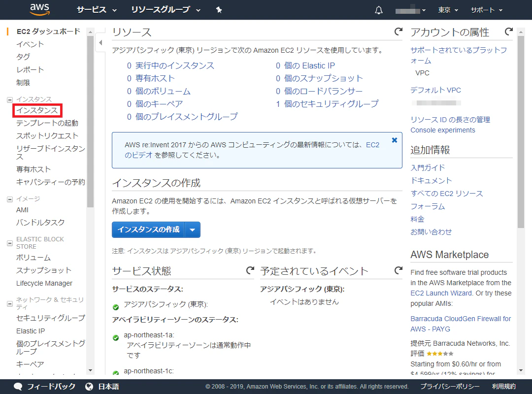532x394 pixels.
Task: Open キャパシティーの予約 in sidebar
Action: click(x=51, y=182)
